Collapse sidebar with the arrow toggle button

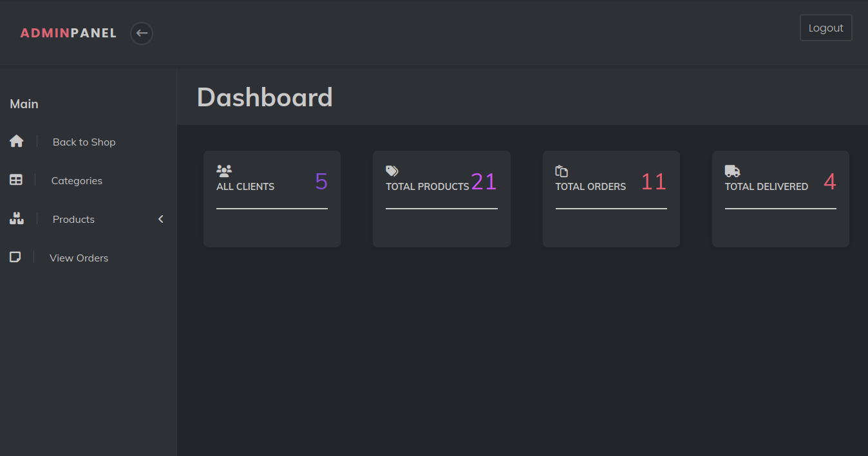[x=142, y=33]
